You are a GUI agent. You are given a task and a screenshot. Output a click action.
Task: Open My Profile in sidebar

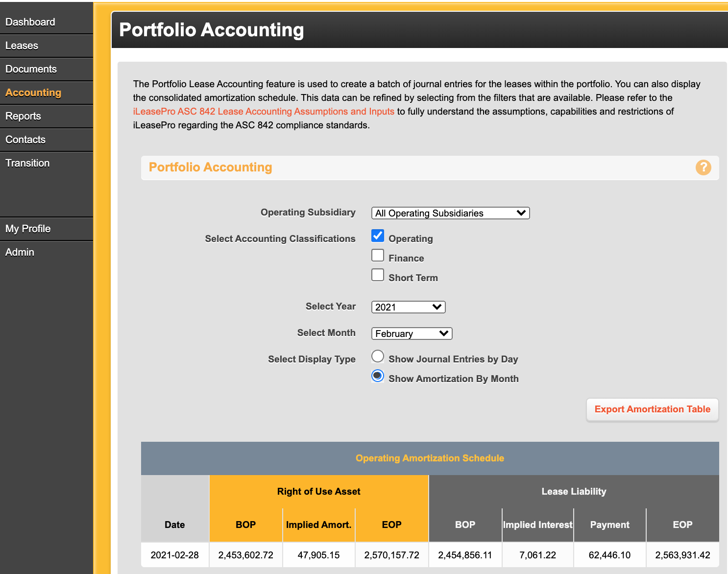point(47,229)
